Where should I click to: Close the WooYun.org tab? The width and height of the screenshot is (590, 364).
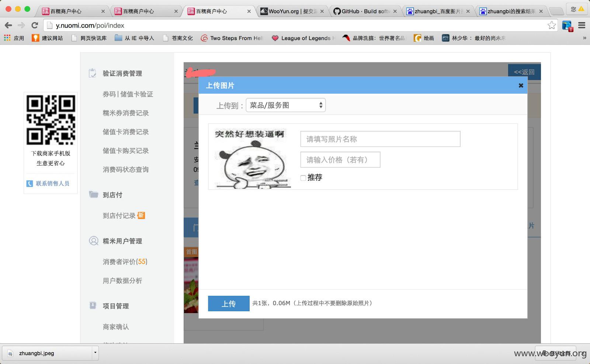click(x=322, y=11)
